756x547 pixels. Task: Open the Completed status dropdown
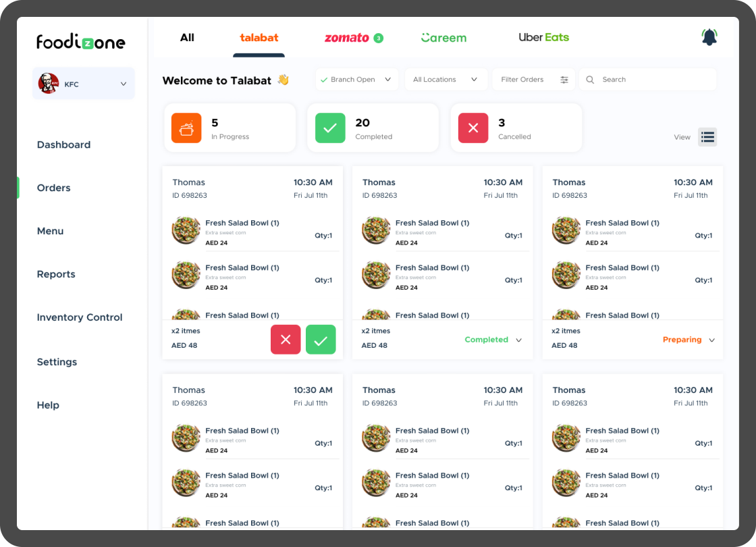(x=493, y=340)
